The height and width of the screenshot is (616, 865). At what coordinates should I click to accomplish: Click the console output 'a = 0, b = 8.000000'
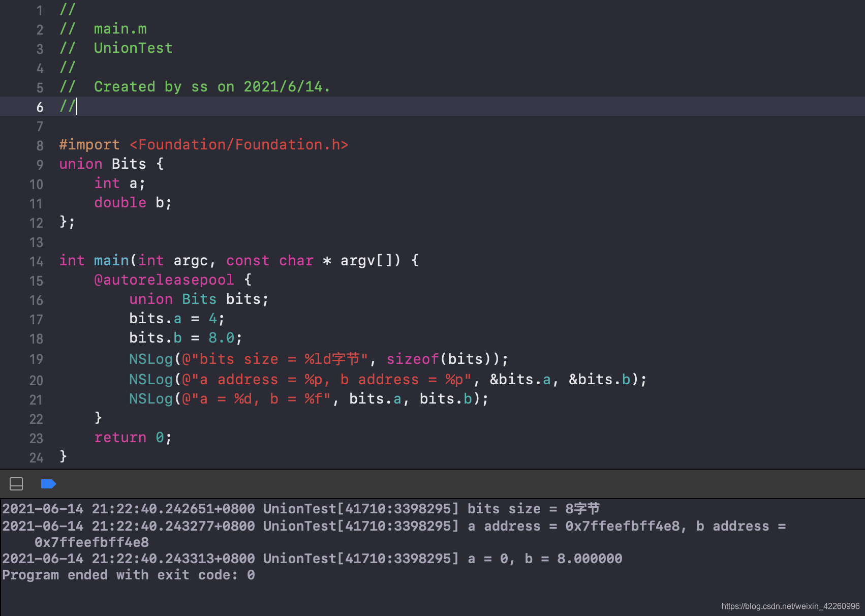pyautogui.click(x=545, y=559)
